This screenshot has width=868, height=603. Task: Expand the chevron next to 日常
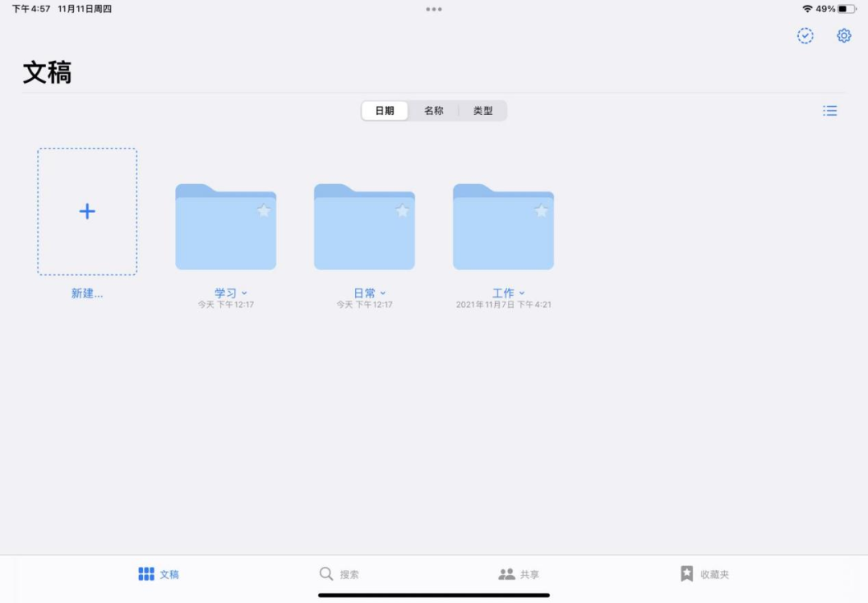[x=383, y=293]
